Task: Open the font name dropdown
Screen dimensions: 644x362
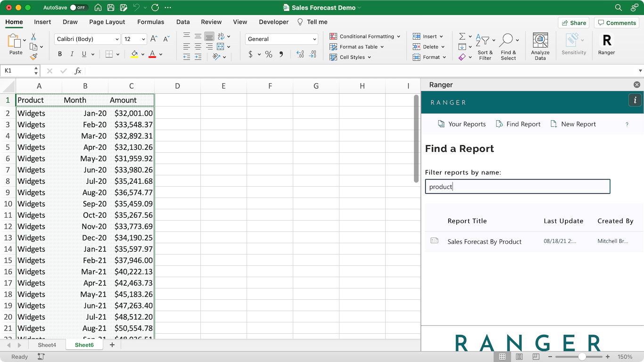Action: tap(117, 39)
